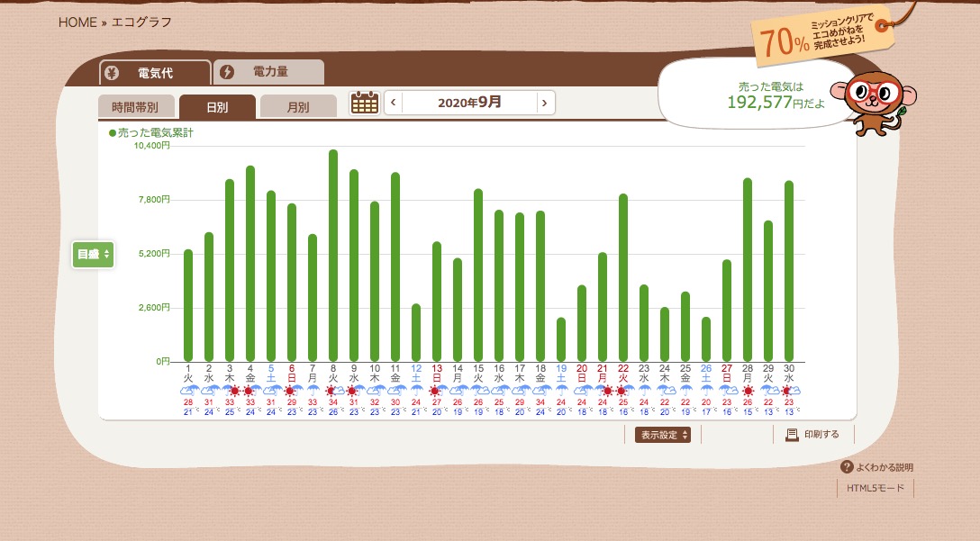
Task: Switch to the 時間帯別 tab
Action: [x=135, y=107]
